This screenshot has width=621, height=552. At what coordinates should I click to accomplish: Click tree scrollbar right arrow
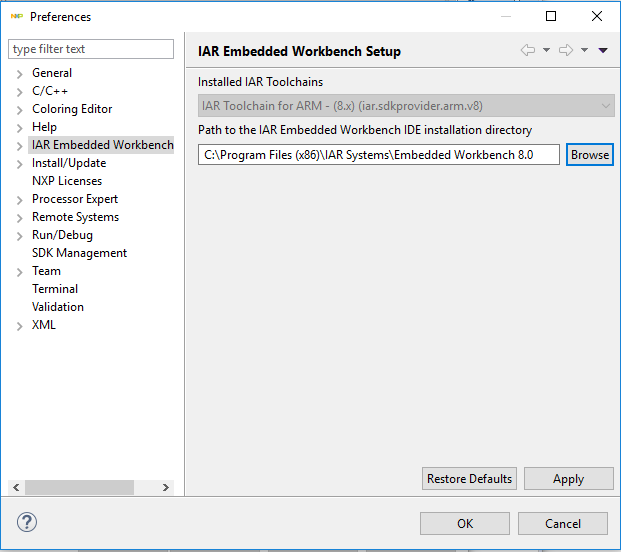tap(166, 487)
